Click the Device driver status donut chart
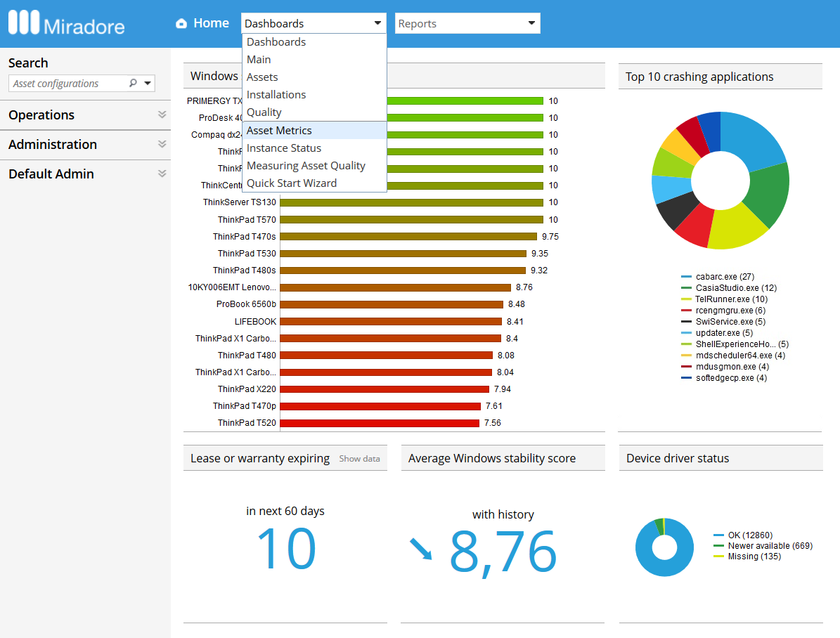The height and width of the screenshot is (638, 840). click(664, 547)
